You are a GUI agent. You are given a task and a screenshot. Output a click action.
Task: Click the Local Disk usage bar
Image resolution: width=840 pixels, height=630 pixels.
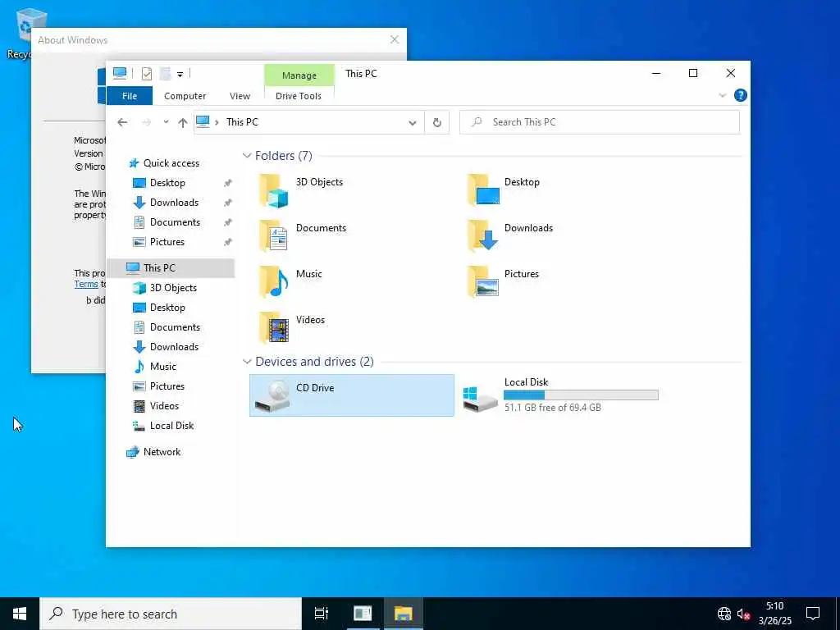tap(581, 395)
